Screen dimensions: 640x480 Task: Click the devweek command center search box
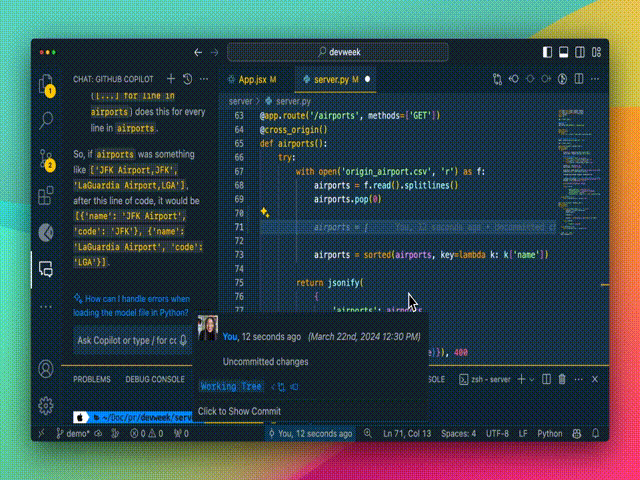338,52
